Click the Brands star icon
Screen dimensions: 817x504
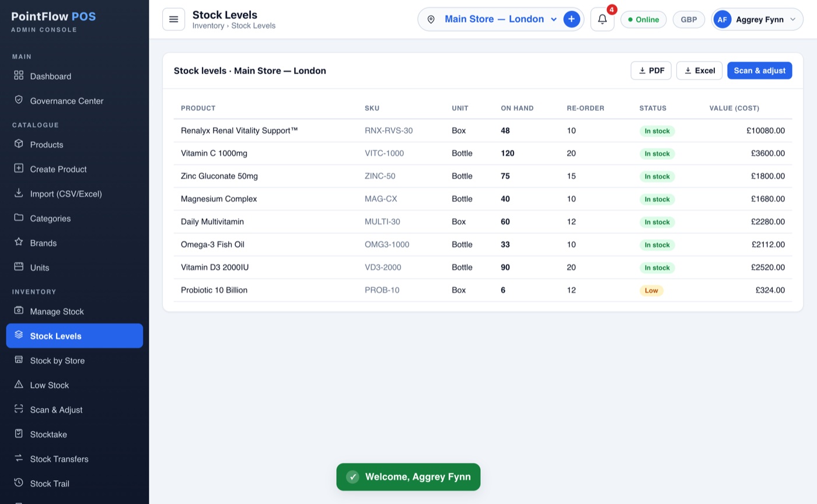pyautogui.click(x=19, y=242)
